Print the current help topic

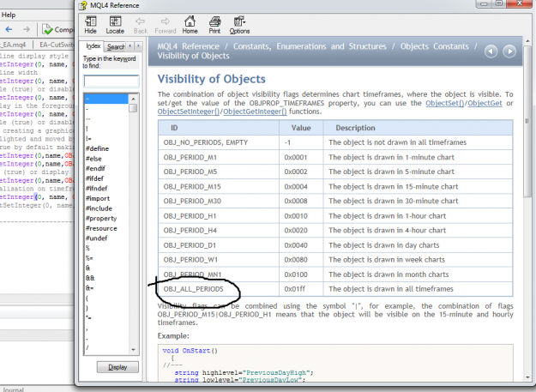[214, 25]
